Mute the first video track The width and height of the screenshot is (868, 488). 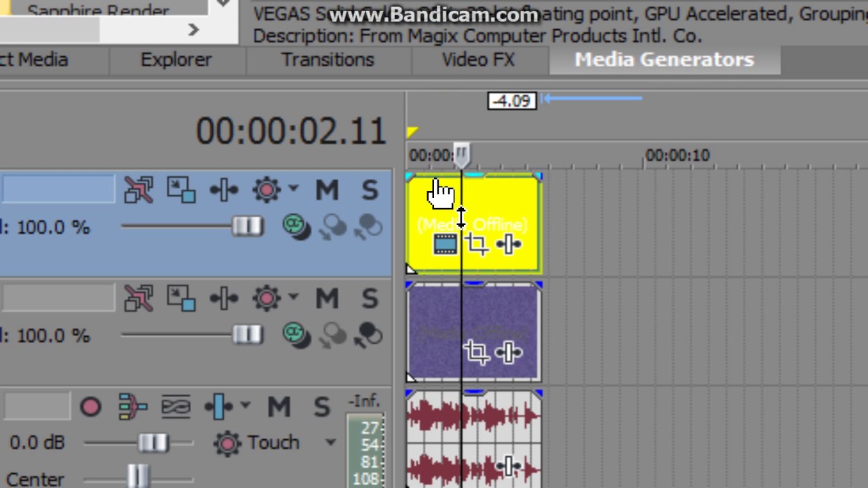point(327,190)
